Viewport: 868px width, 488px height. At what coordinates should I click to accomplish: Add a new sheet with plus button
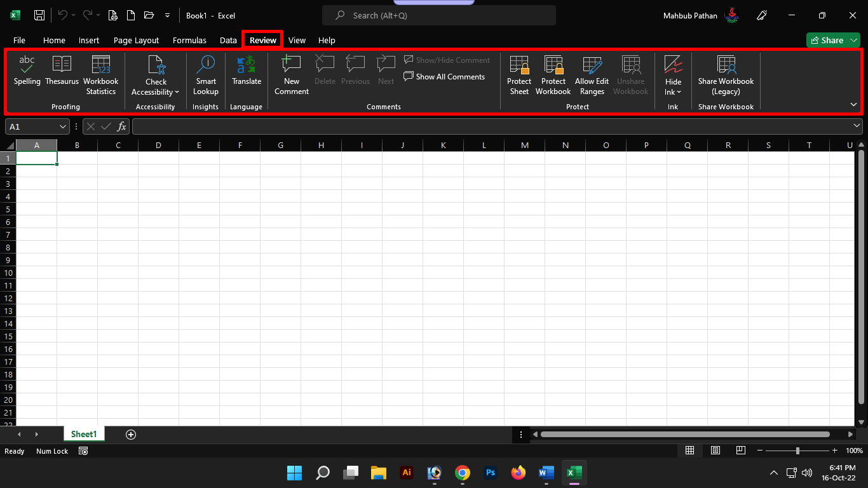(x=131, y=435)
